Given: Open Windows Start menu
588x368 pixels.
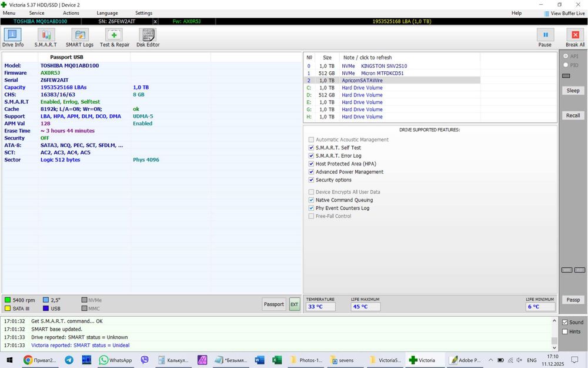Looking at the screenshot, I should (9, 360).
